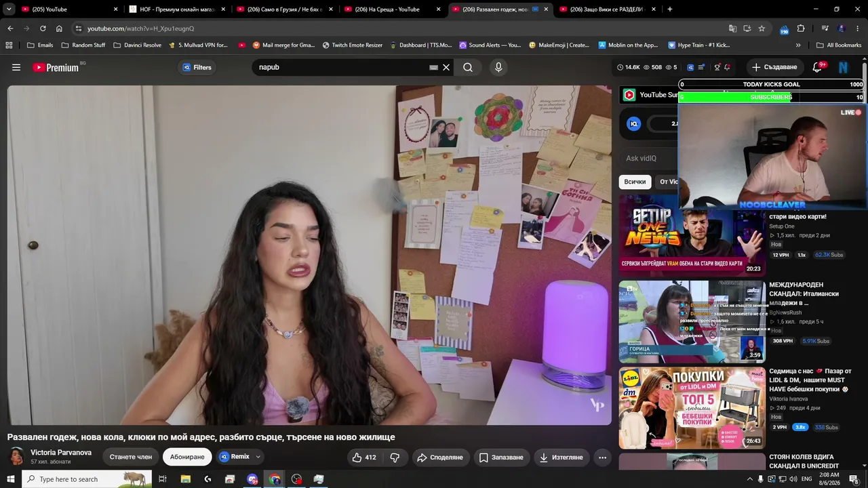Switch to the '(205) YouTube' browser tab

[70, 9]
